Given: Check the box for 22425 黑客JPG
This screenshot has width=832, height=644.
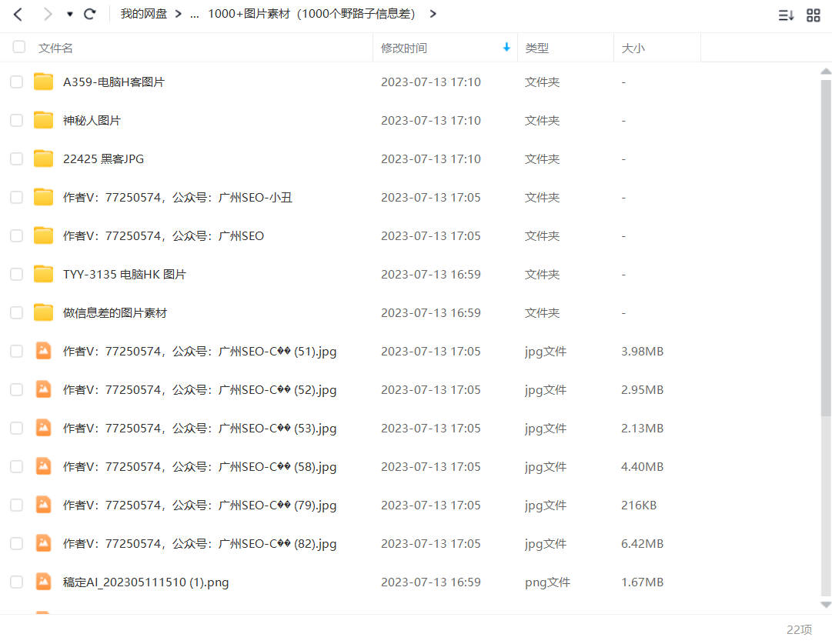Looking at the screenshot, I should pos(17,159).
